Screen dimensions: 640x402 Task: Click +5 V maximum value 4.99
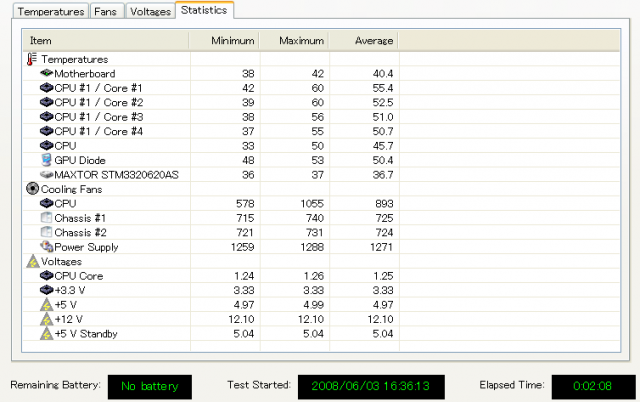tap(313, 305)
